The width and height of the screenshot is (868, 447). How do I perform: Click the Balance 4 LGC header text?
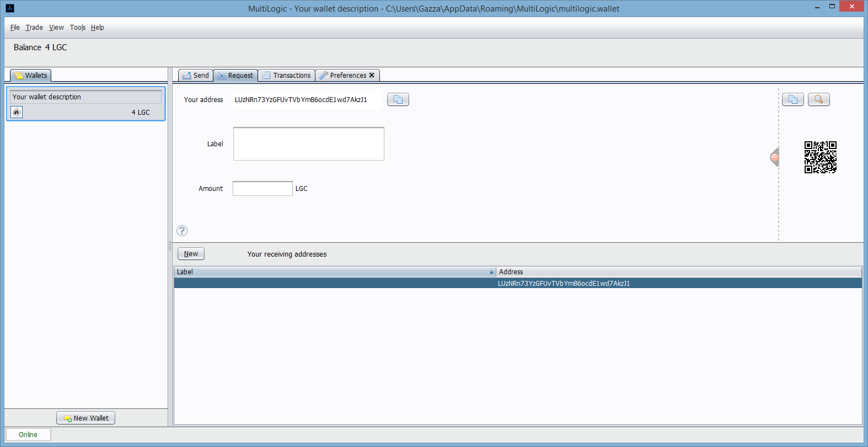point(40,47)
